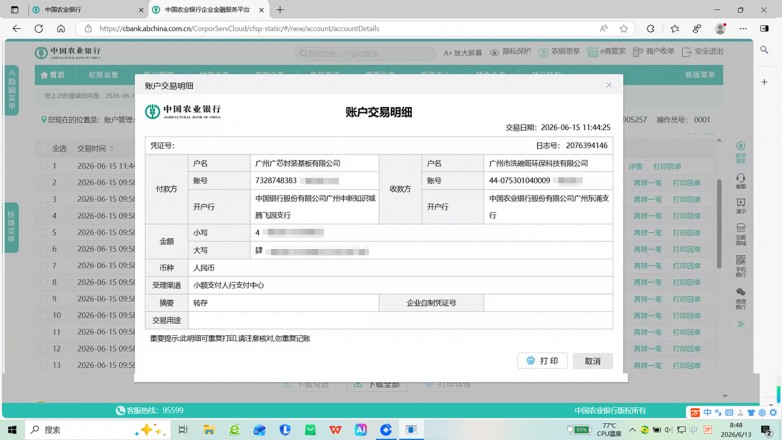Click the 客服 headset icon in right sidebar
This screenshot has width=782, height=440.
pos(741,180)
